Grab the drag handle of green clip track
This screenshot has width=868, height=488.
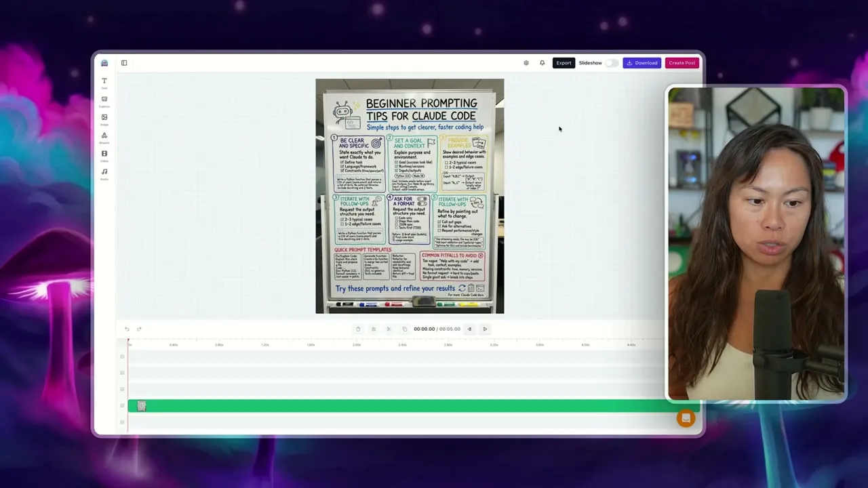point(123,406)
